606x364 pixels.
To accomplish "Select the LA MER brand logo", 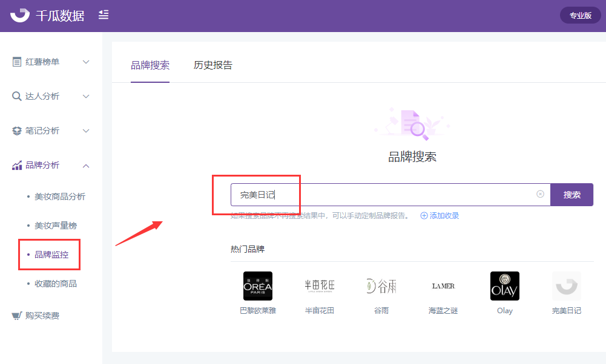I will pos(443,286).
